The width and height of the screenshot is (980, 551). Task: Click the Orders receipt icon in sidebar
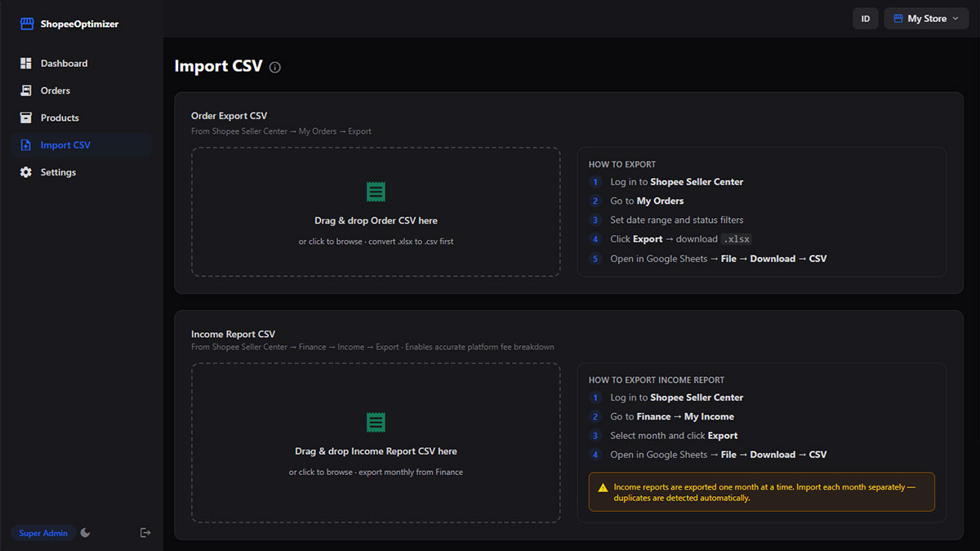point(25,91)
